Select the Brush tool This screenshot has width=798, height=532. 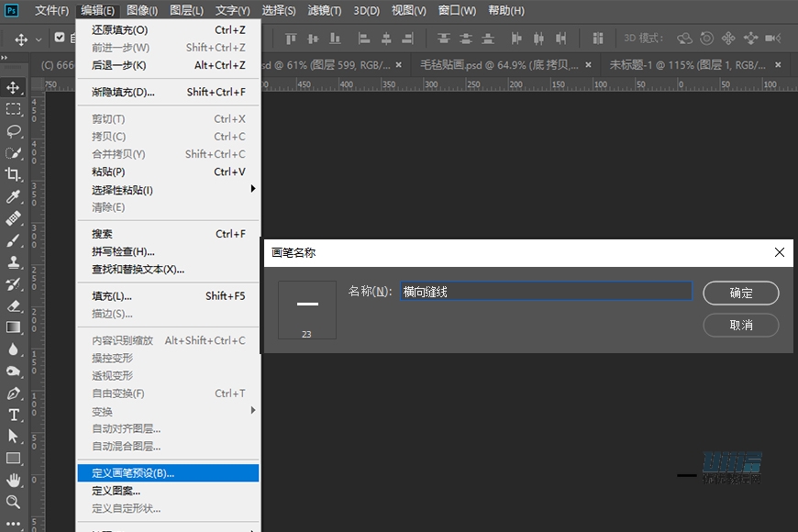(x=13, y=240)
